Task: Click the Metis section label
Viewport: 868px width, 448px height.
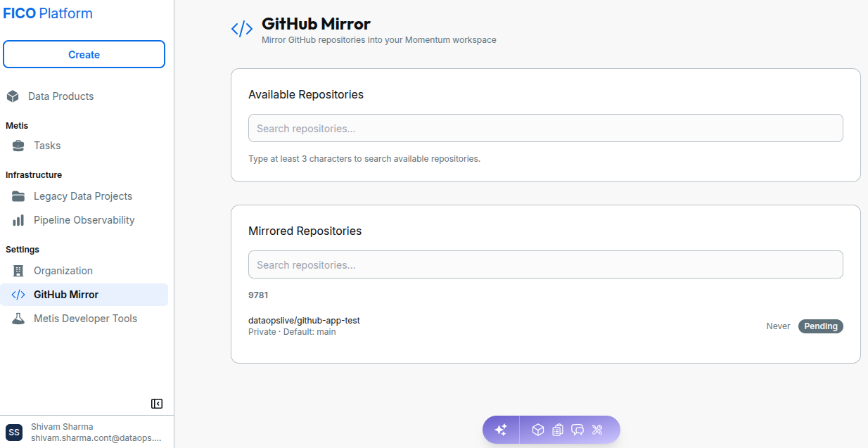Action: click(x=17, y=126)
